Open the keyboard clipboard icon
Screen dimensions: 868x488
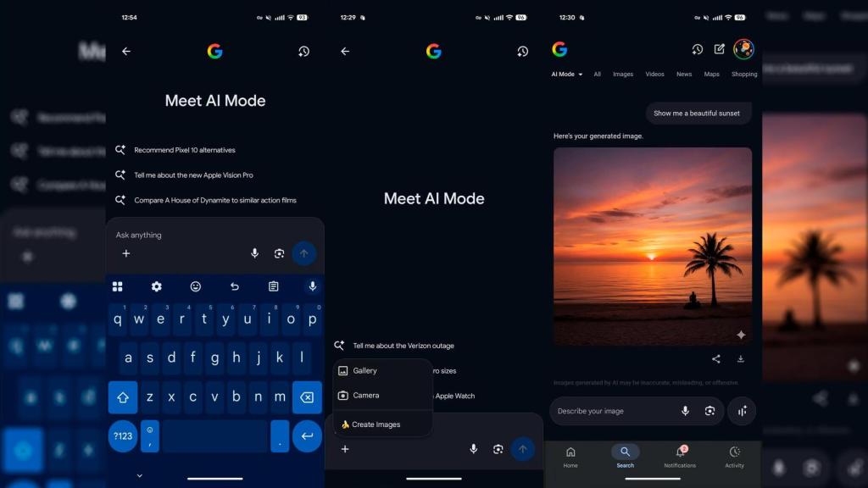coord(273,286)
